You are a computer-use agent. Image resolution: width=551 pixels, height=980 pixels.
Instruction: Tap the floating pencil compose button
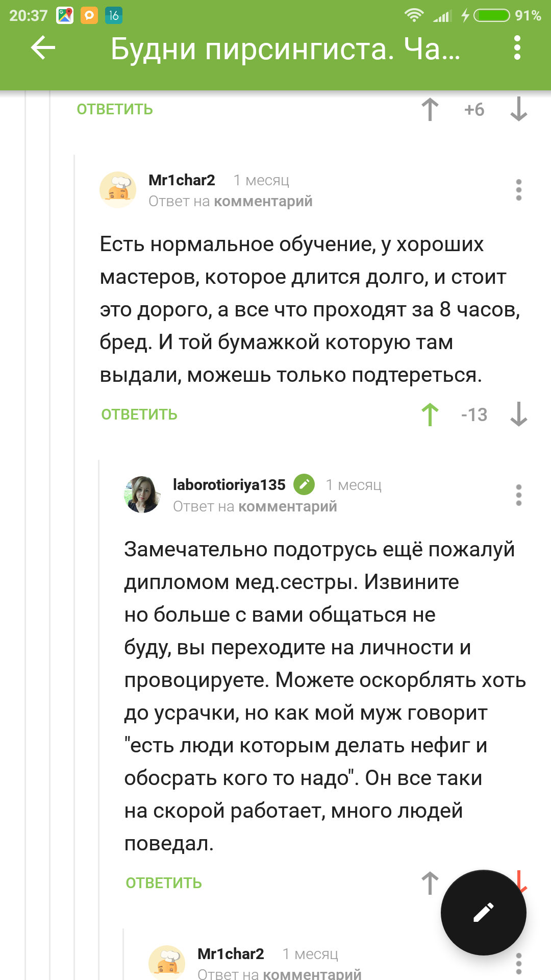pos(484,913)
